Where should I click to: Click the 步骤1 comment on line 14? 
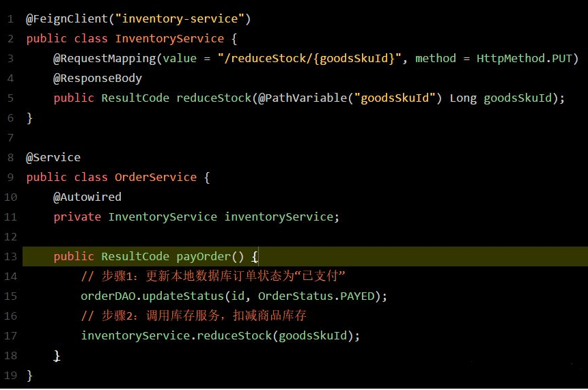213,276
